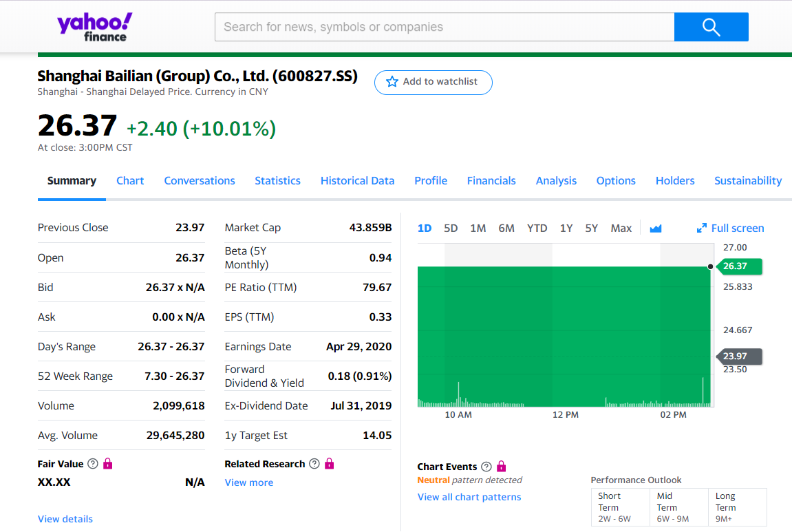The image size is (792, 532).
Task: Click the blue search magnifier button
Action: tap(711, 27)
